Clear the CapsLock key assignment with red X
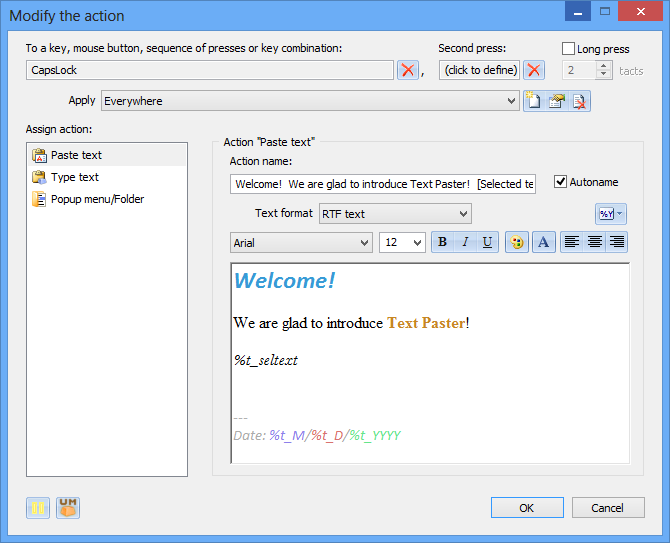This screenshot has width=670, height=543. click(x=408, y=70)
